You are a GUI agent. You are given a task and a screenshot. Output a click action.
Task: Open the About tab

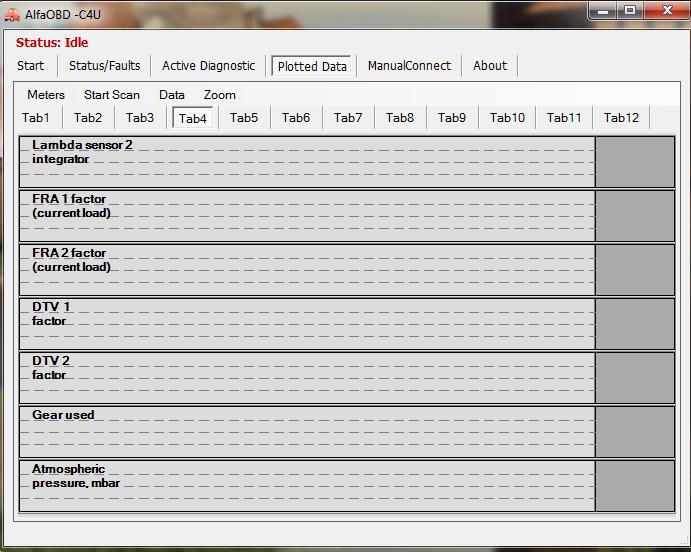coord(490,66)
